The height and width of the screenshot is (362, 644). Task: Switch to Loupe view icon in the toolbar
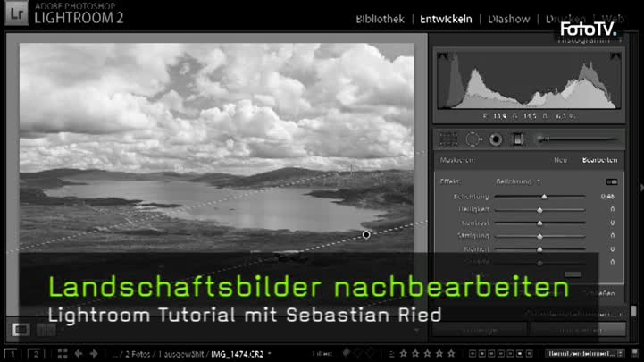pyautogui.click(x=21, y=329)
